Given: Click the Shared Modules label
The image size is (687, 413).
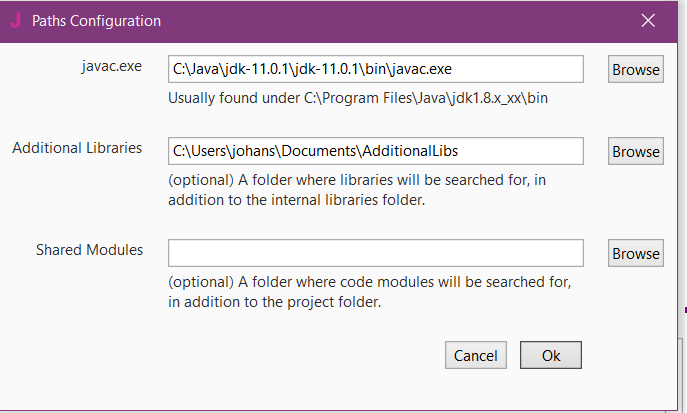Looking at the screenshot, I should tap(90, 249).
